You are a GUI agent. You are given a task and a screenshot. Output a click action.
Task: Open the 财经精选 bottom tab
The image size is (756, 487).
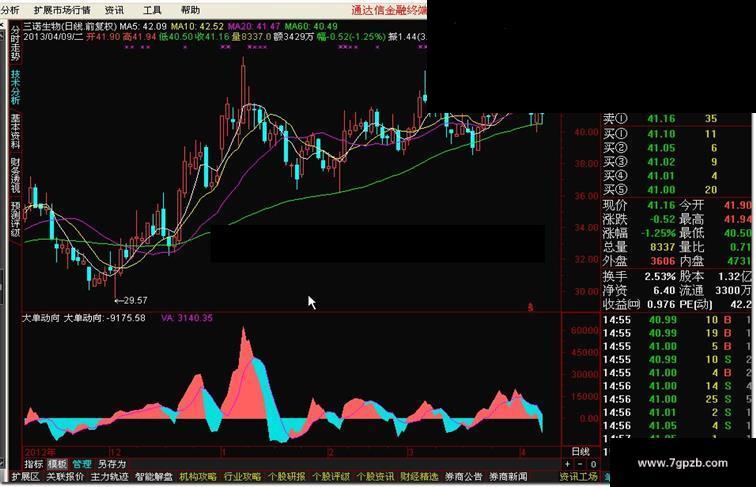pos(419,477)
